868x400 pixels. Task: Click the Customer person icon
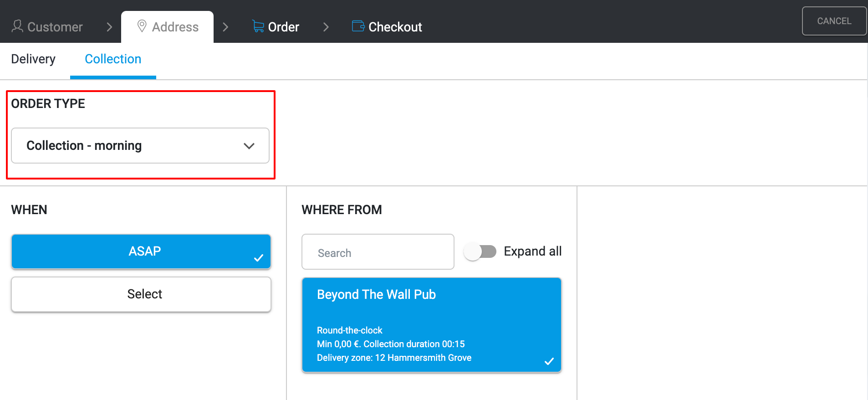[x=17, y=26]
